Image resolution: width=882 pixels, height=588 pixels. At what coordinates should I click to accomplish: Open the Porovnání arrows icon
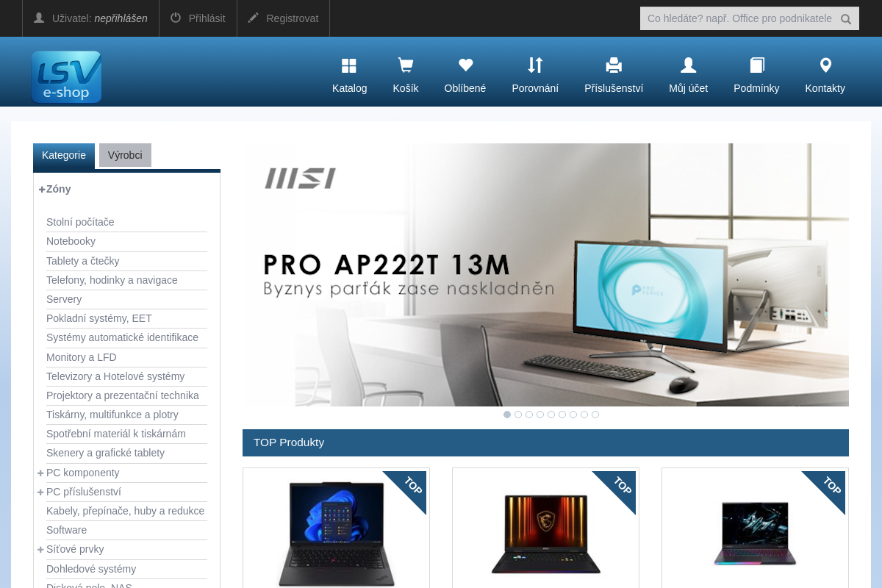tap(535, 65)
